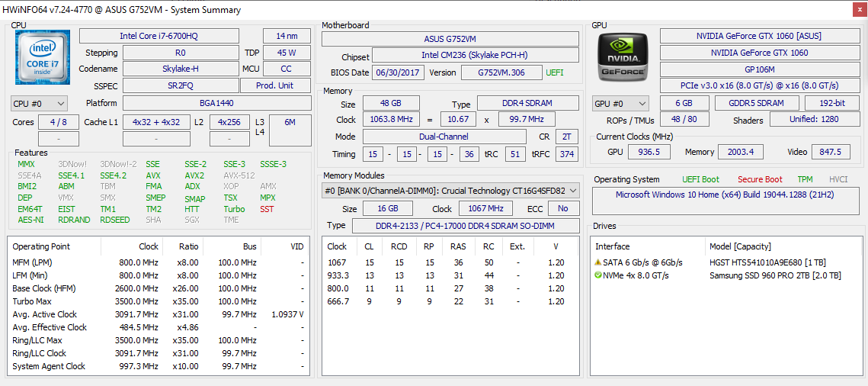
Task: Click the Secure Boot status label
Action: pos(760,179)
